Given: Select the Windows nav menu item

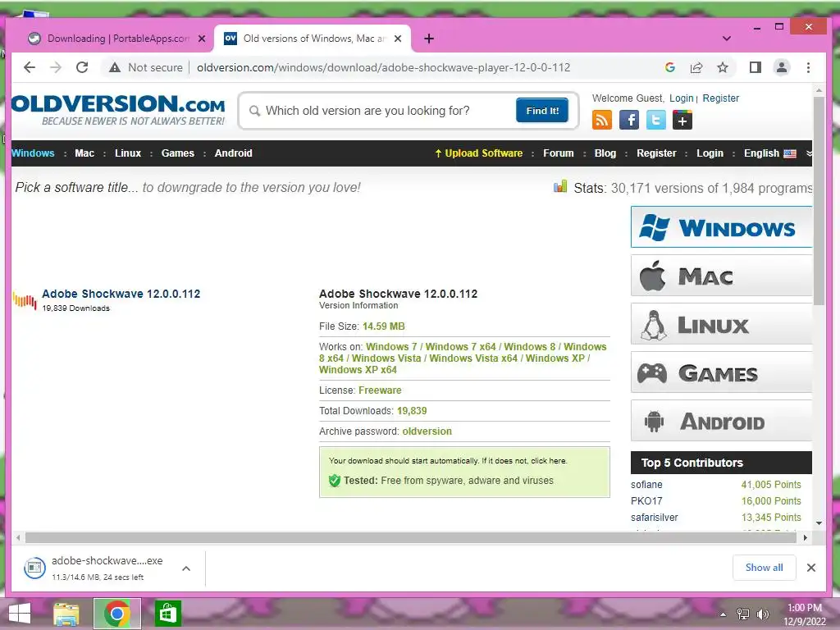Looking at the screenshot, I should (33, 153).
